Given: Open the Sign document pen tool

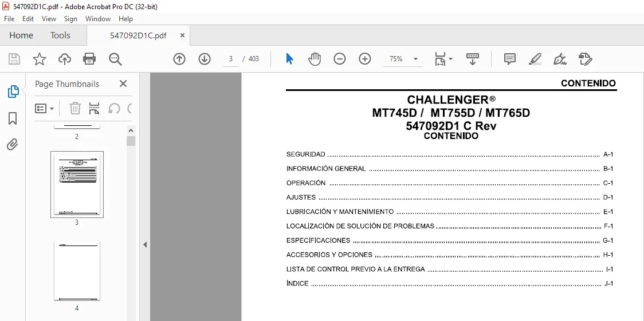Looking at the screenshot, I should pyautogui.click(x=560, y=59).
